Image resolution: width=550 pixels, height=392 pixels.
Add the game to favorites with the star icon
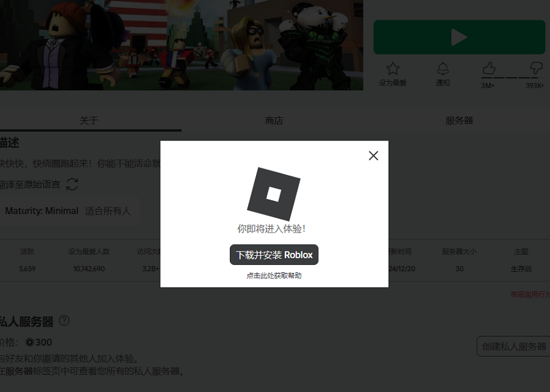(x=393, y=68)
